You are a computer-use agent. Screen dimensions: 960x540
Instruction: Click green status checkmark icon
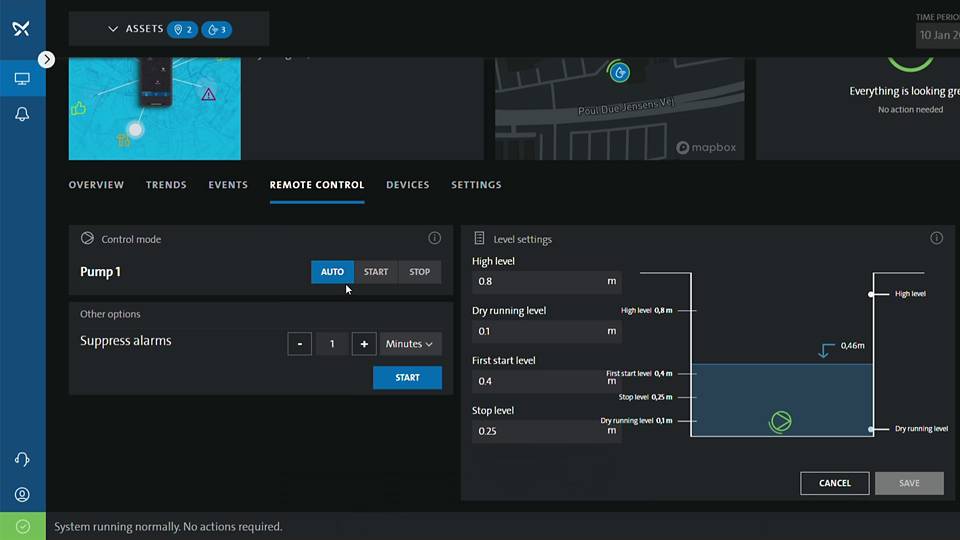22,526
